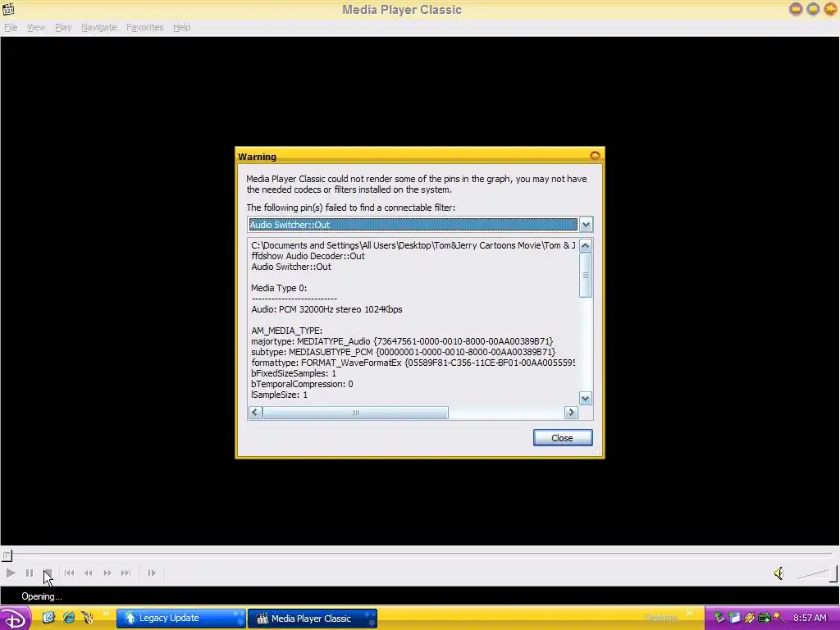840x630 pixels.
Task: Click the 'Opening...' status bar text
Action: click(x=42, y=596)
